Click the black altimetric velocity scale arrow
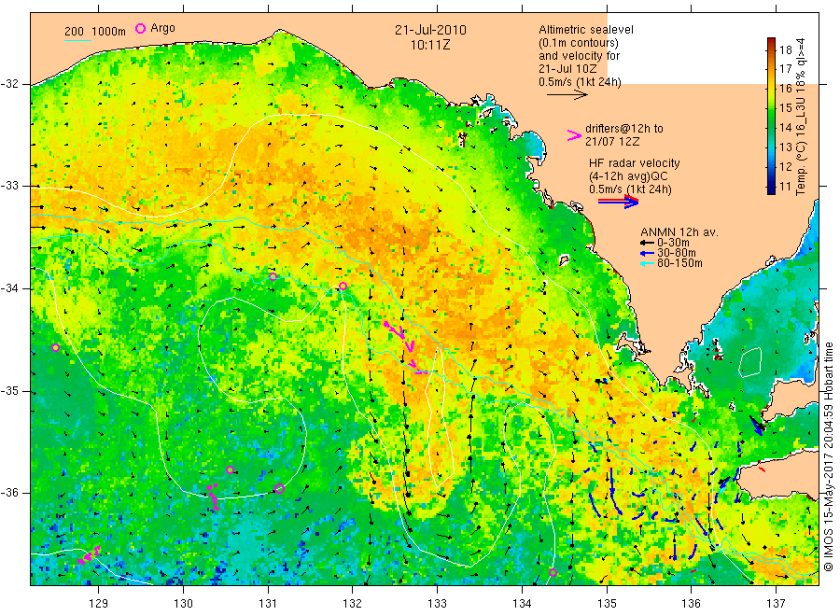This screenshot has width=840, height=616. pos(567,95)
